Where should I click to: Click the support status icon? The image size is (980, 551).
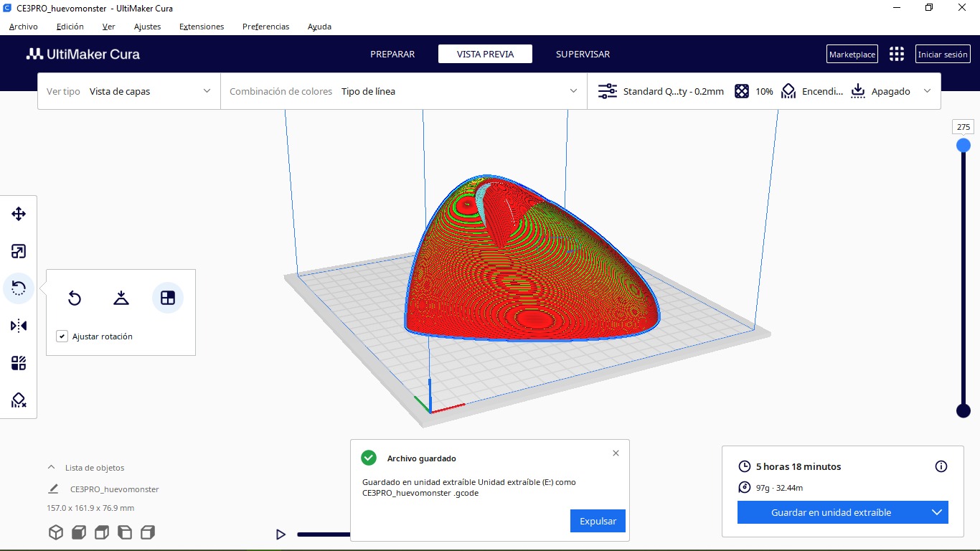(788, 91)
